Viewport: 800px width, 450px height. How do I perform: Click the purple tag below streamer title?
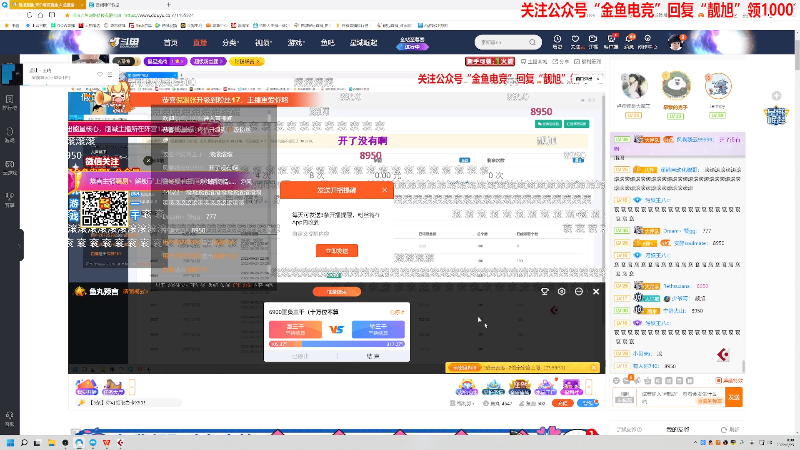[x=208, y=61]
